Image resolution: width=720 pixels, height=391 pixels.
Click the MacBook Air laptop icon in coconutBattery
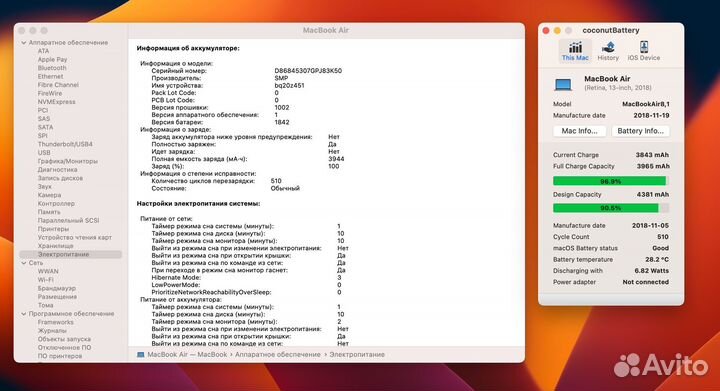[563, 84]
